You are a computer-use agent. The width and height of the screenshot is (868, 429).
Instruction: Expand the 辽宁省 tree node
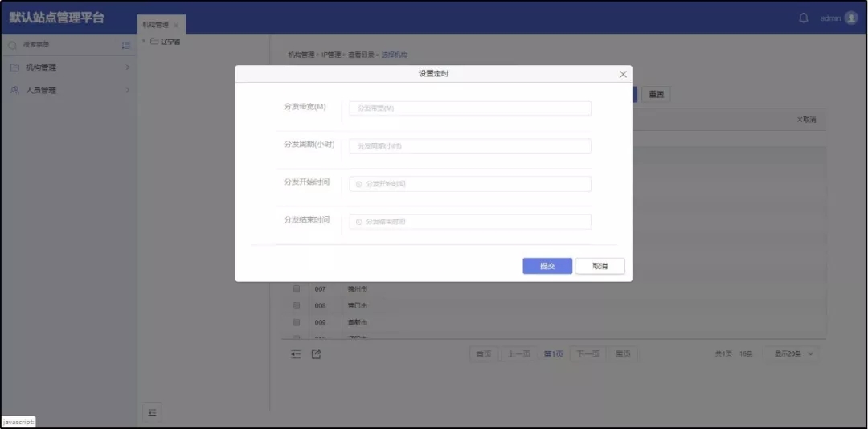click(x=144, y=42)
